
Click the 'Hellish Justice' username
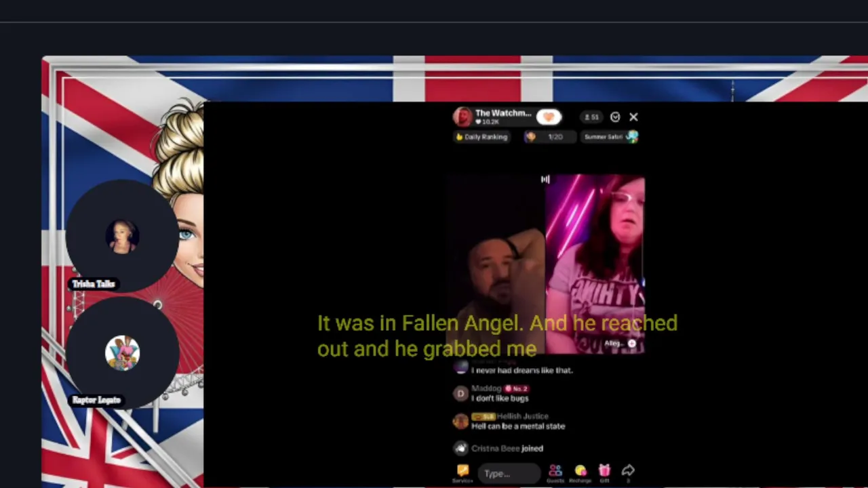(523, 416)
